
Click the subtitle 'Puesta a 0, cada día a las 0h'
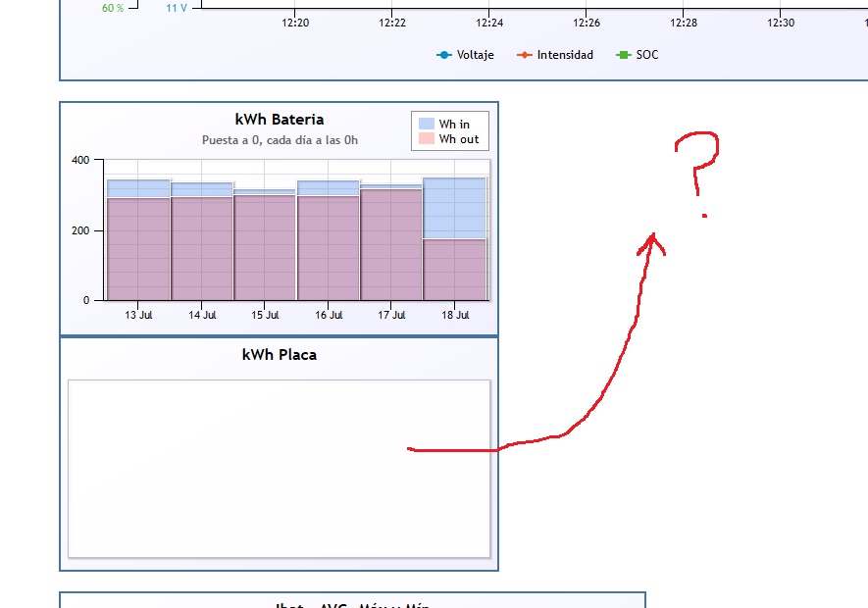pyautogui.click(x=280, y=140)
